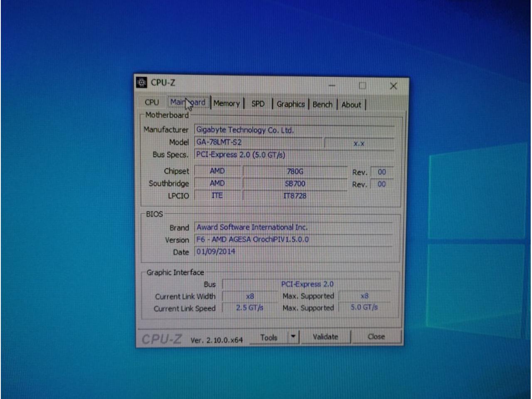
Task: Open the CPU tab
Action: pyautogui.click(x=152, y=102)
